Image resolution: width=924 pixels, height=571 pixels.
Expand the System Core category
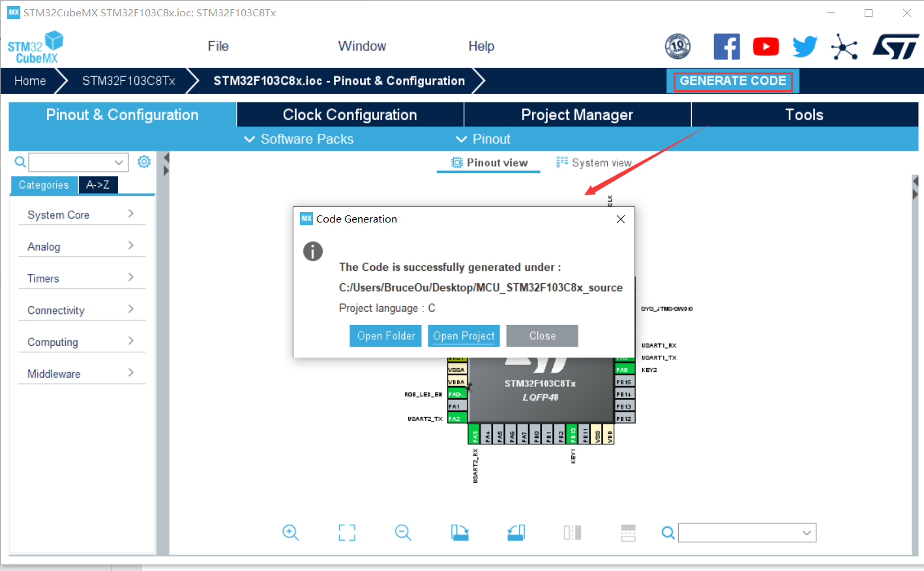point(82,215)
